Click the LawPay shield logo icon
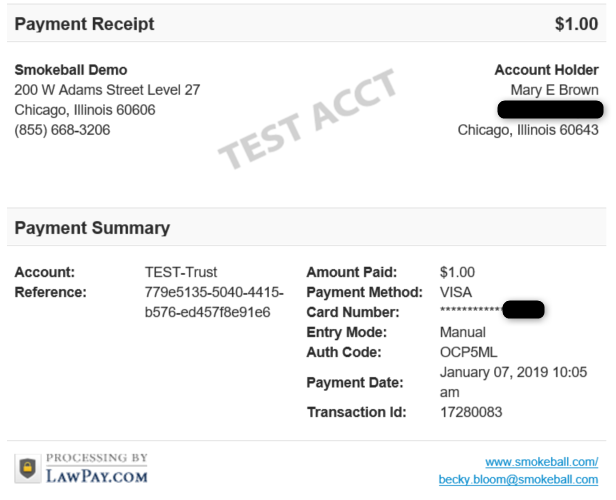 (x=28, y=468)
